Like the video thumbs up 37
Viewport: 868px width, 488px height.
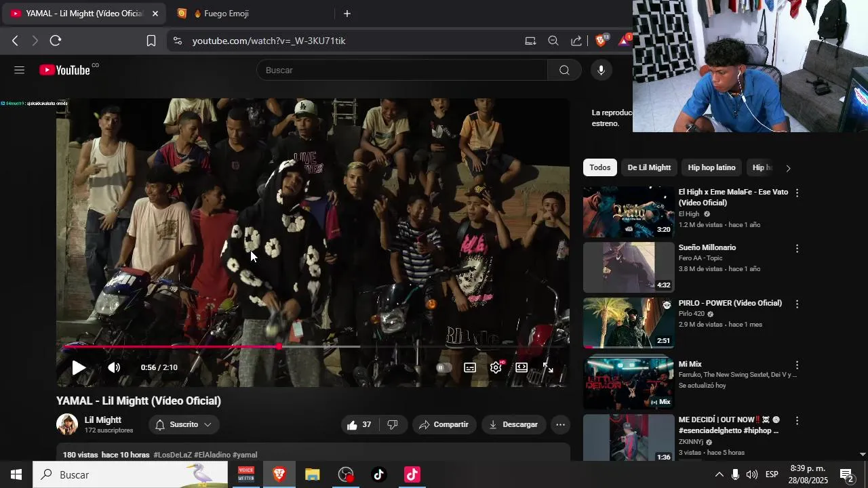359,425
